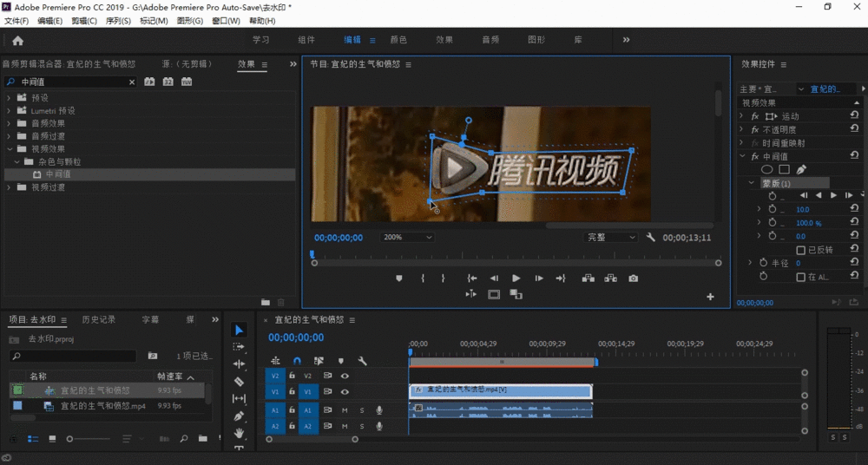This screenshot has width=868, height=465.
Task: Step forward one frame
Action: point(539,278)
